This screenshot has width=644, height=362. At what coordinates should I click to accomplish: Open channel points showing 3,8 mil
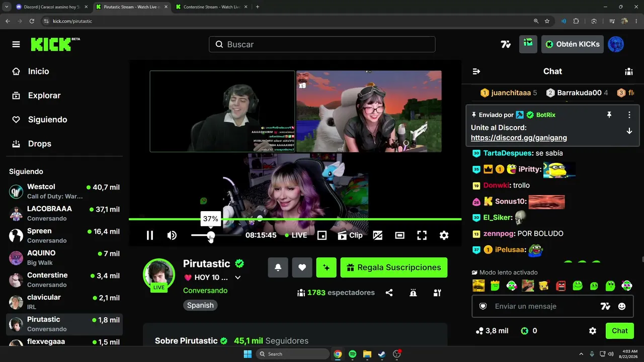(x=492, y=331)
